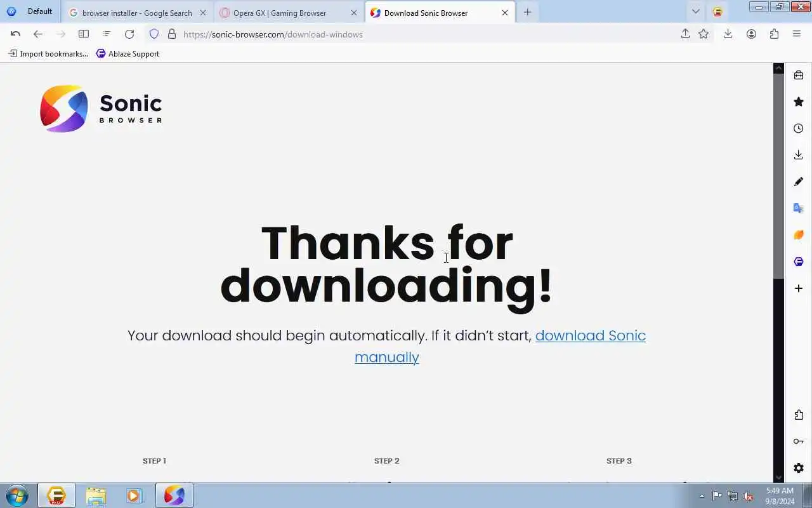The width and height of the screenshot is (812, 508).
Task: Click the page vertical scrollbar thumb
Action: [x=779, y=176]
